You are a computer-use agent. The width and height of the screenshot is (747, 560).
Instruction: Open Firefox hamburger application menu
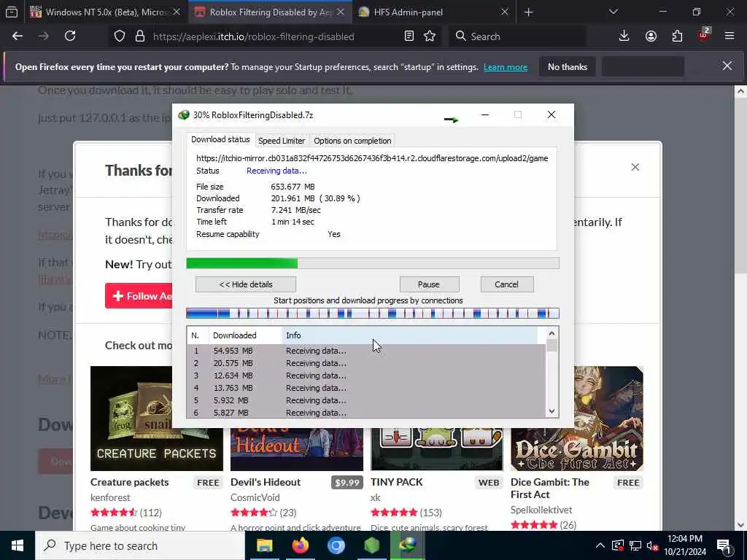click(729, 36)
